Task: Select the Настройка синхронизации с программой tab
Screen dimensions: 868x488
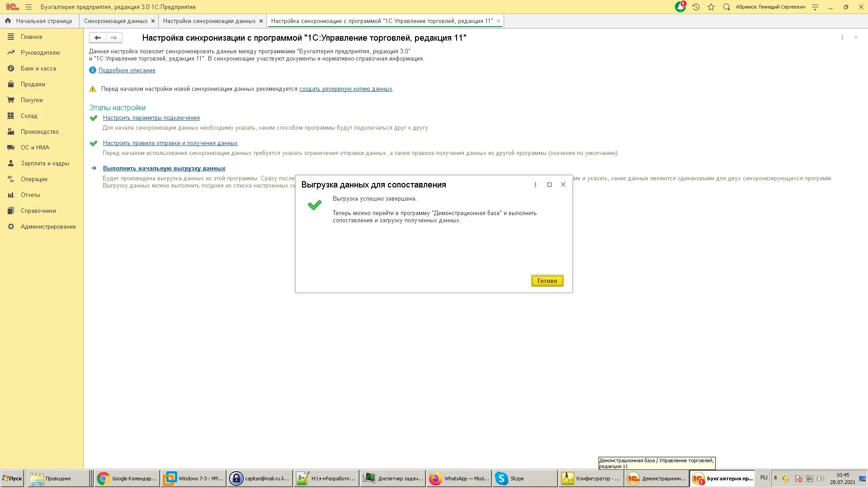Action: pos(382,21)
